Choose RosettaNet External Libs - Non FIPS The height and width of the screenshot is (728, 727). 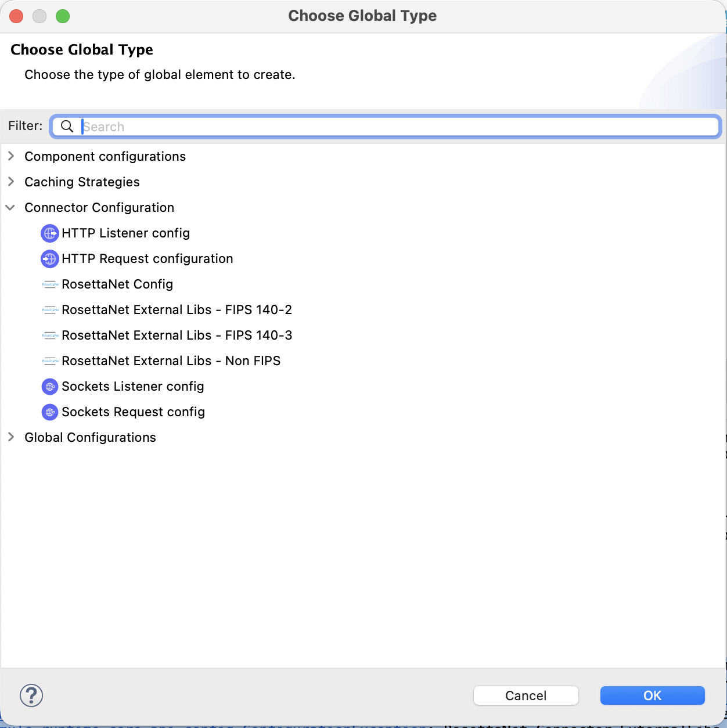point(171,361)
